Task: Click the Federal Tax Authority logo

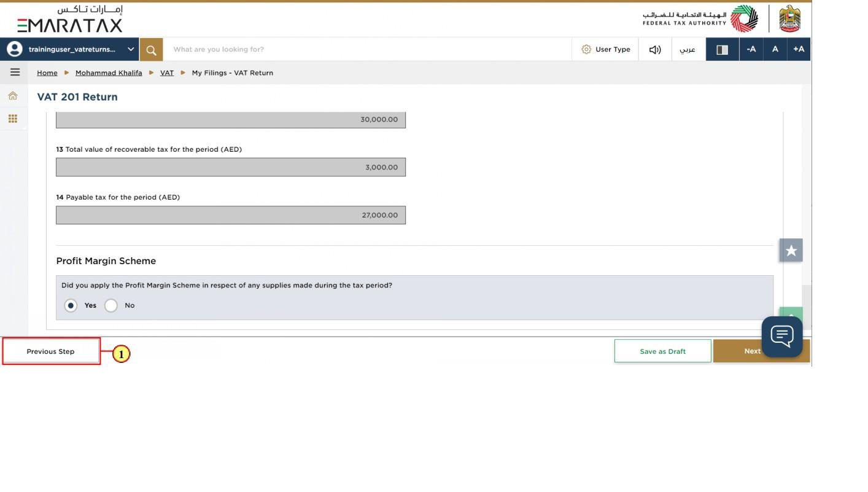Action: [x=700, y=18]
